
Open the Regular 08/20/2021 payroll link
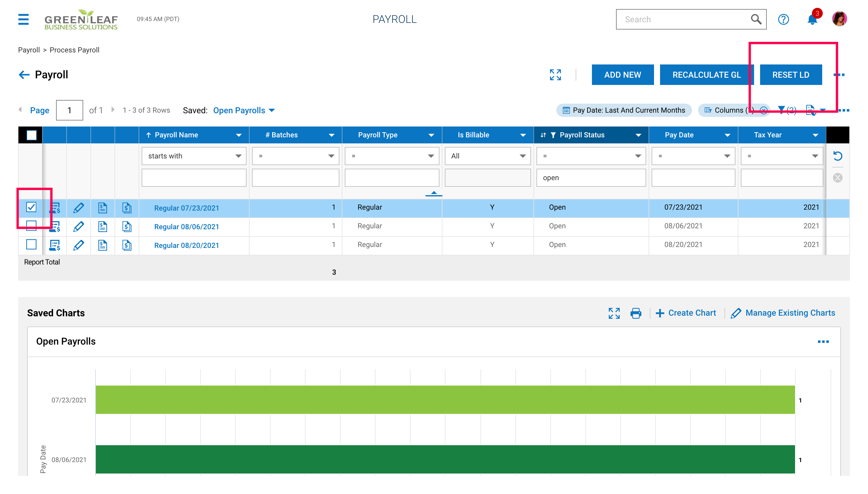coord(186,245)
